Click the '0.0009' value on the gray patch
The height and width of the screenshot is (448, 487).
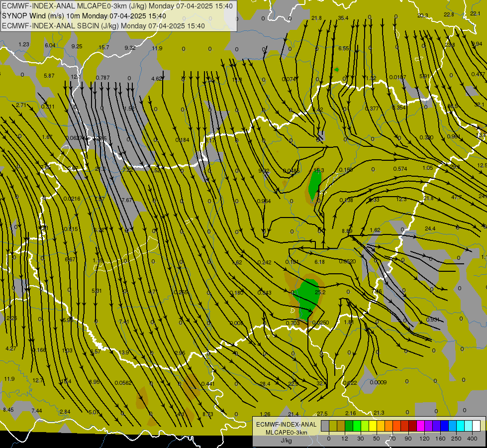click(378, 382)
